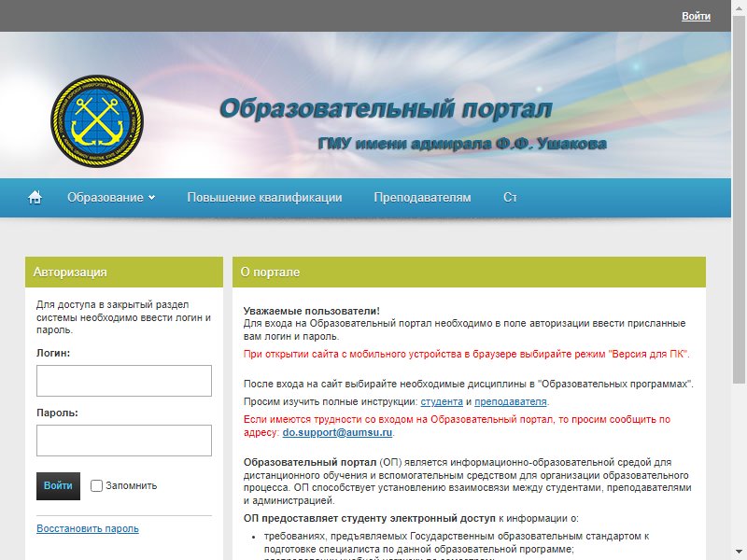Click the top-right Войти link
Screen dimensions: 747x560
[x=696, y=16]
